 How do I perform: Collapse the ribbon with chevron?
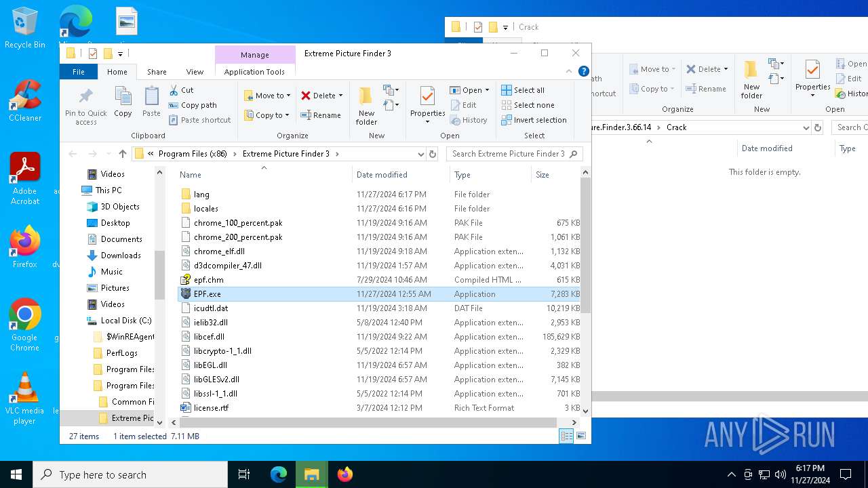(569, 71)
